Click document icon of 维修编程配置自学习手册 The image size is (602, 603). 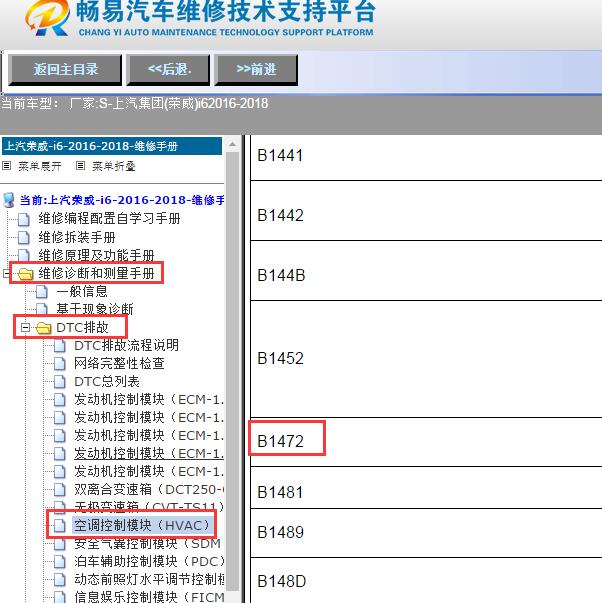[23, 219]
